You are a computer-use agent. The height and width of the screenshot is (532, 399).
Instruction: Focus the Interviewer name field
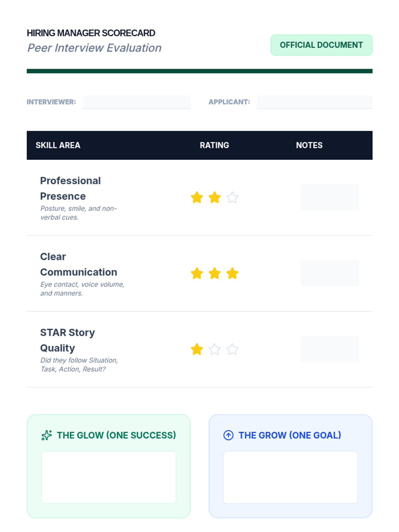pos(137,102)
